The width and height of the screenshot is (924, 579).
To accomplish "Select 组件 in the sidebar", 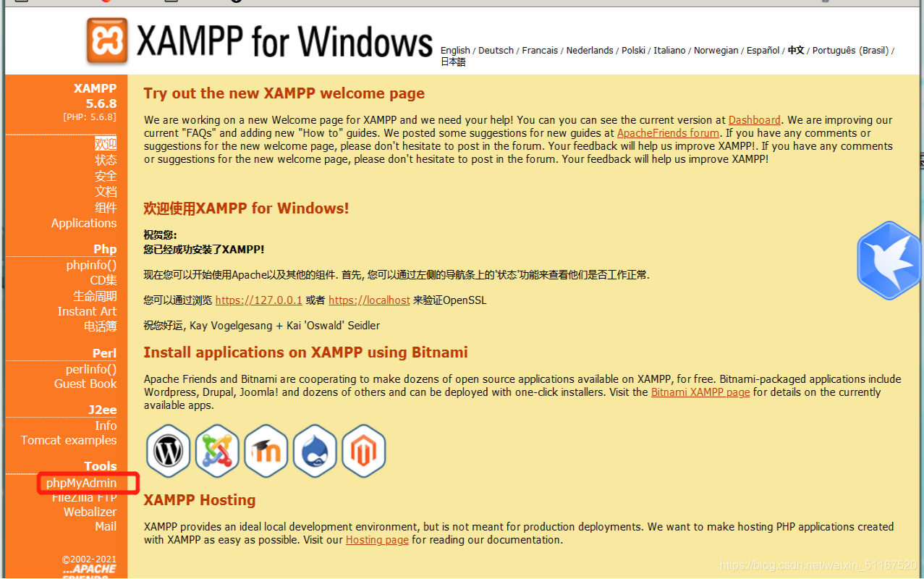I will 106,208.
